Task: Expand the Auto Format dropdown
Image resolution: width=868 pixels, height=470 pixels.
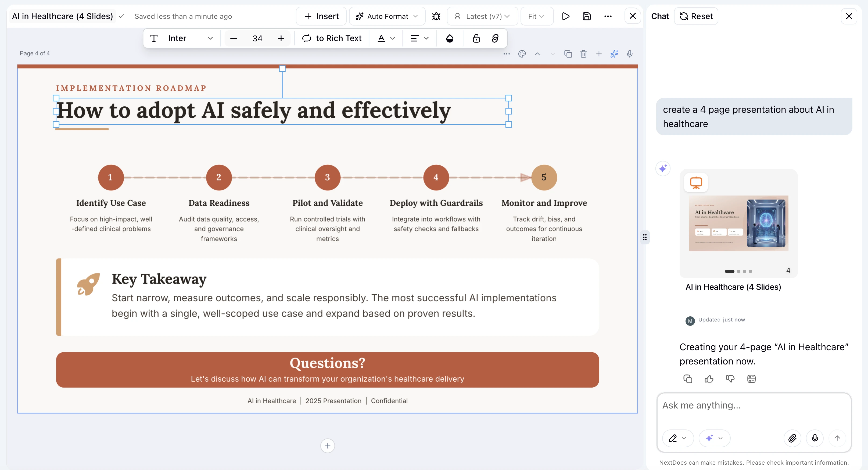Action: (387, 16)
